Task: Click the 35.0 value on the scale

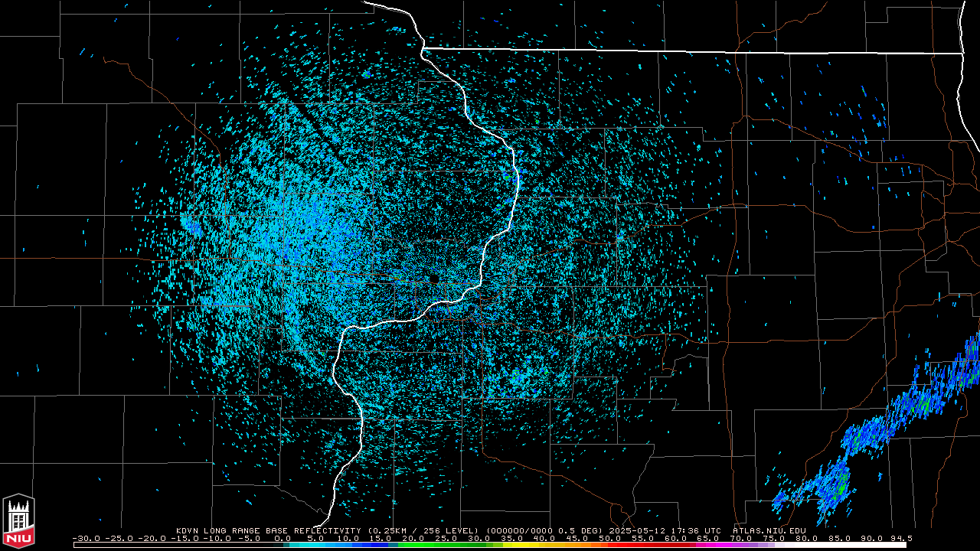Action: coord(512,539)
